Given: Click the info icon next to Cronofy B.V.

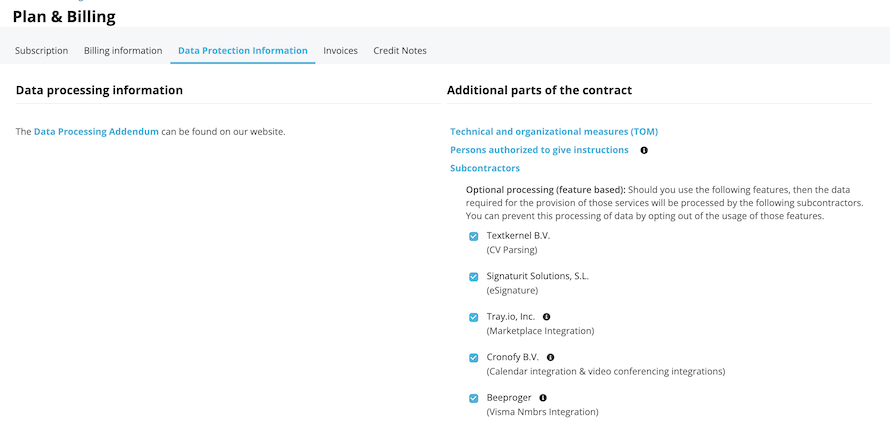Looking at the screenshot, I should pos(551,358).
